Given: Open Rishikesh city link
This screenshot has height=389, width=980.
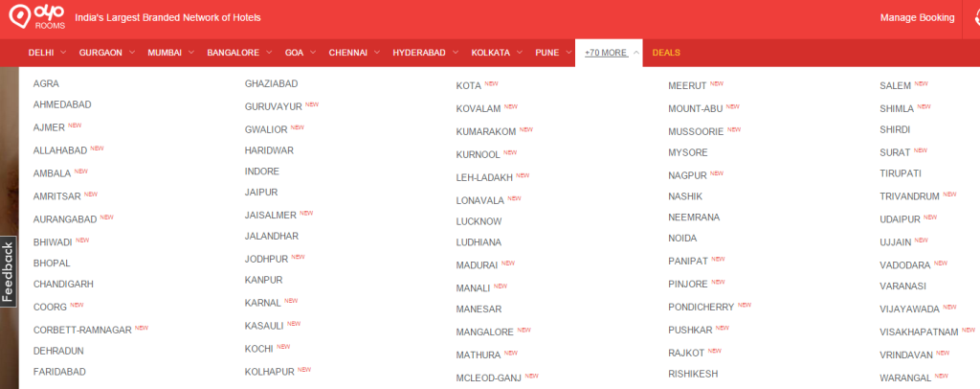Looking at the screenshot, I should (693, 374).
